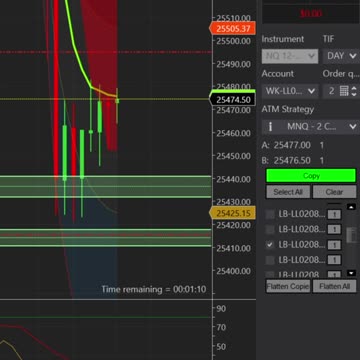Image resolution: width=360 pixels, height=360 pixels.
Task: Open the order quantity calculator icon
Action: 344,91
